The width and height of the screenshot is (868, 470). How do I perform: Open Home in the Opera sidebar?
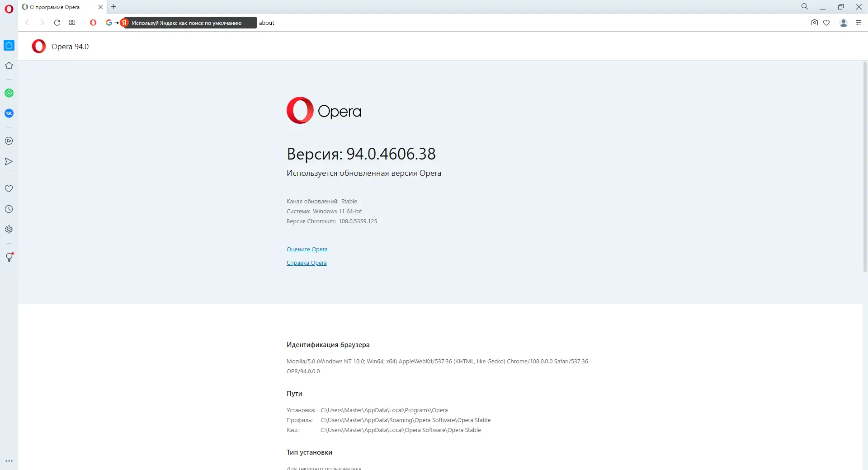(x=9, y=45)
